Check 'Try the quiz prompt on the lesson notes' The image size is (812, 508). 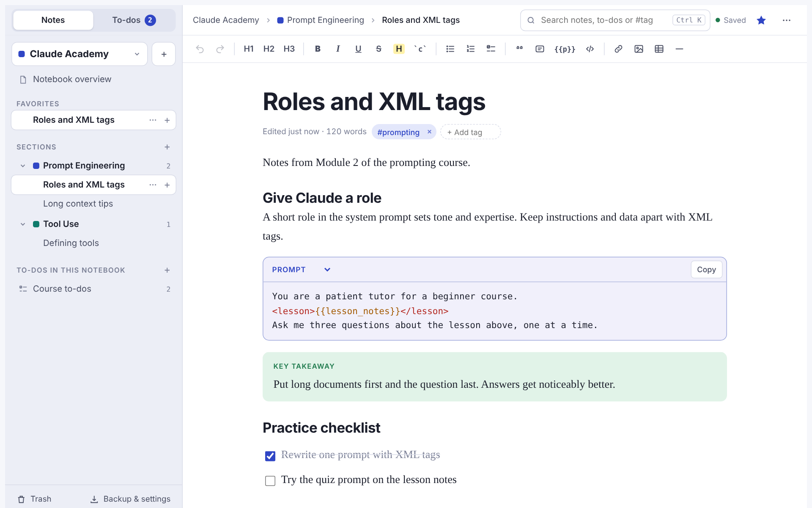click(x=270, y=481)
